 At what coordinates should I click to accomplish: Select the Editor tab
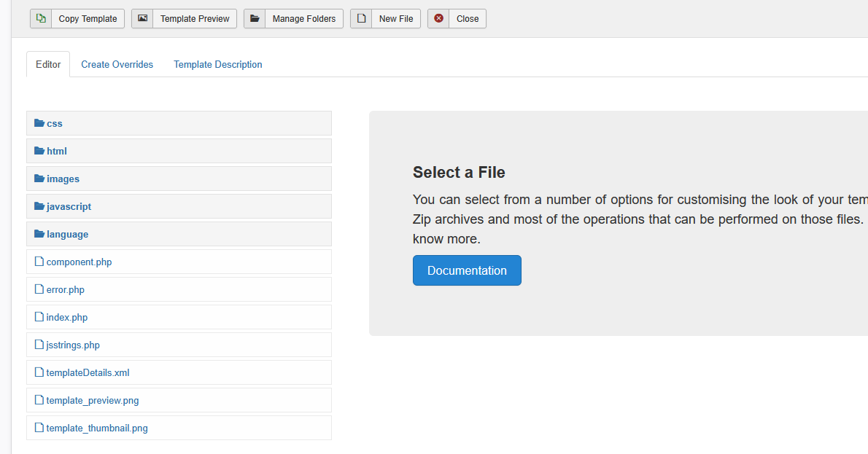[x=48, y=65]
